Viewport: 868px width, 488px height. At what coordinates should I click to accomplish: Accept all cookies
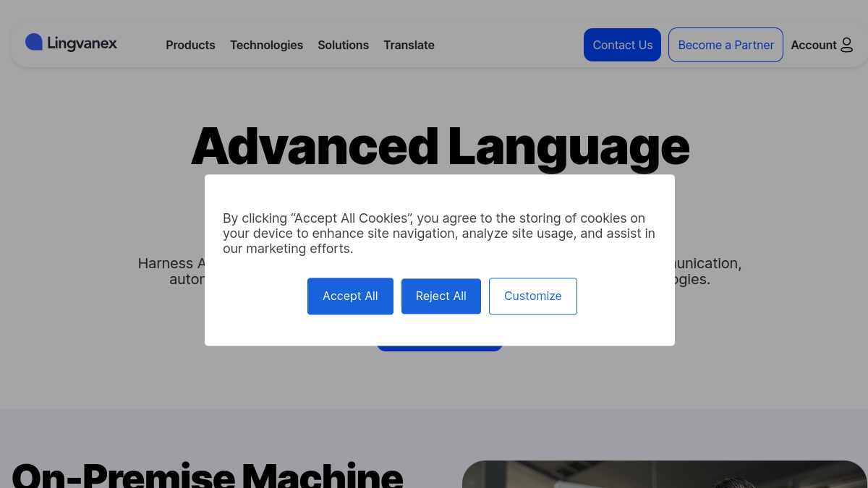350,296
